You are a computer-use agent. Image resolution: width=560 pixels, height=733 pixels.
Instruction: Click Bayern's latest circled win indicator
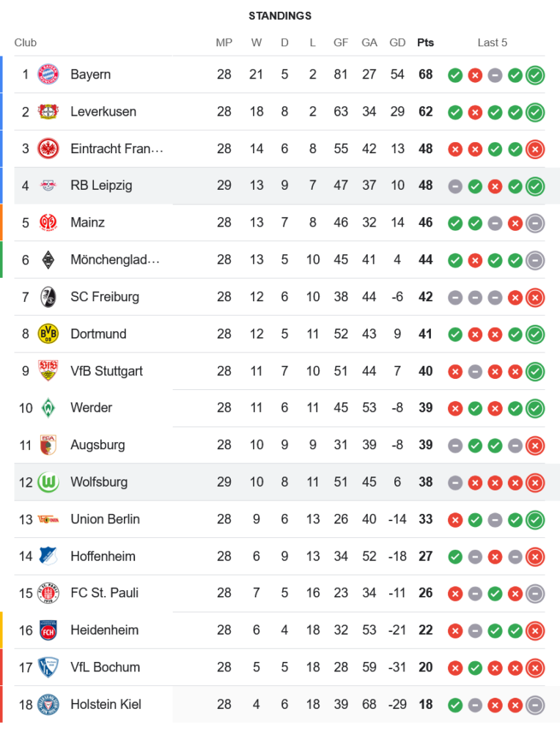pos(535,75)
